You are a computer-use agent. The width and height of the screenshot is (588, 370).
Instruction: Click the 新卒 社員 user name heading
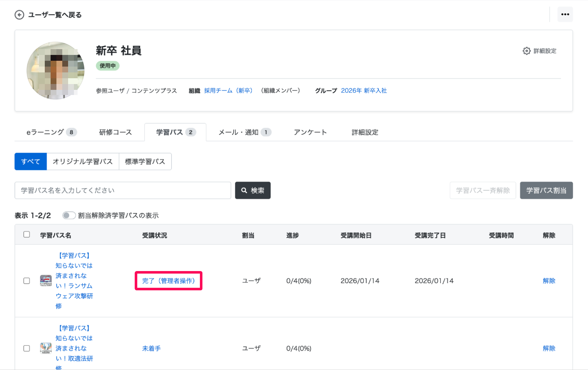pyautogui.click(x=119, y=51)
